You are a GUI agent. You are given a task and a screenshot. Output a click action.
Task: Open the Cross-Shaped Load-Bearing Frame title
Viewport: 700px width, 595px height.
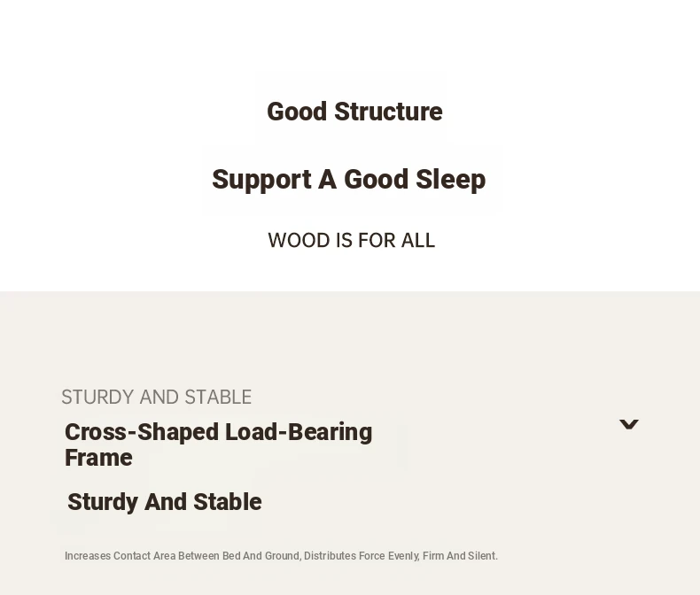[x=218, y=444]
